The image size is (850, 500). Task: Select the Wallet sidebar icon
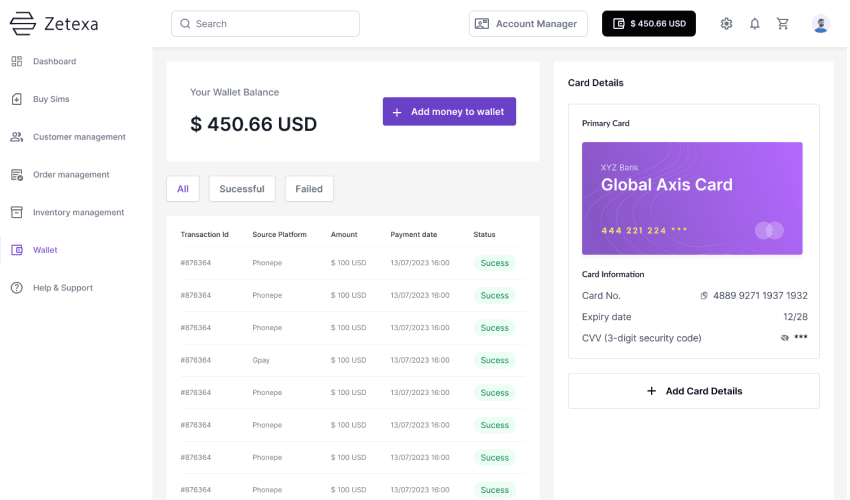coord(17,250)
